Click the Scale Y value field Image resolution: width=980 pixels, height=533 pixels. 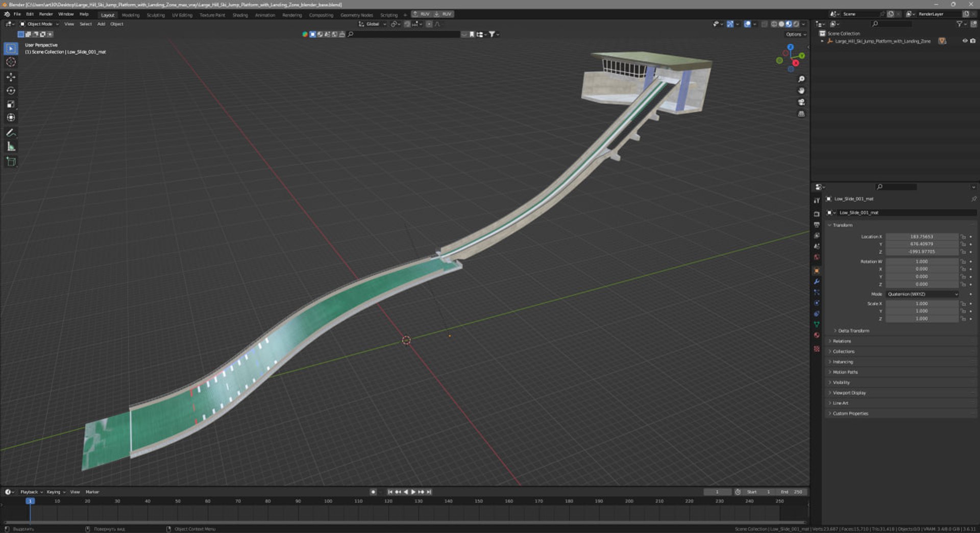point(922,311)
